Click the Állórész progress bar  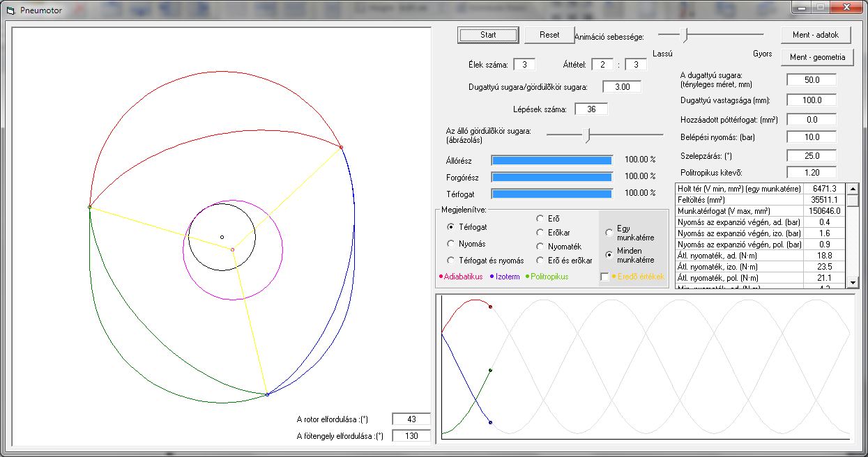coord(552,160)
